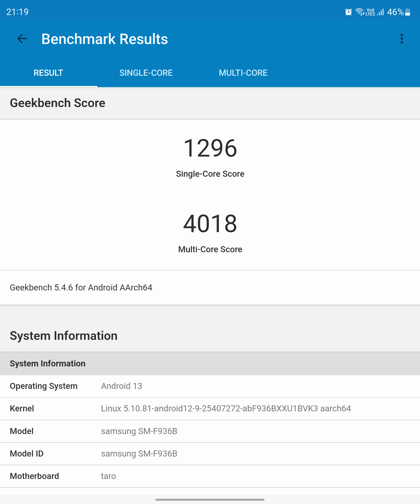The width and height of the screenshot is (420, 504).
Task: Tap the back arrow icon
Action: 22,39
